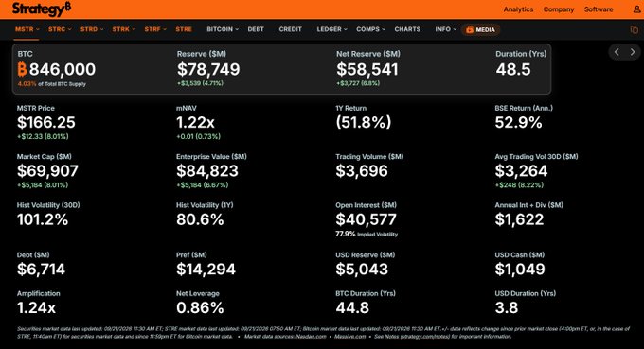644x349 pixels.
Task: Click the mNAV value 1.22x
Action: pyautogui.click(x=195, y=122)
